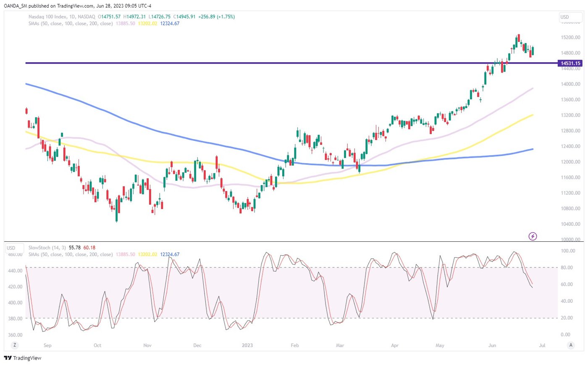Click the Sep label on the time axis
The height and width of the screenshot is (365, 588).
(x=47, y=345)
